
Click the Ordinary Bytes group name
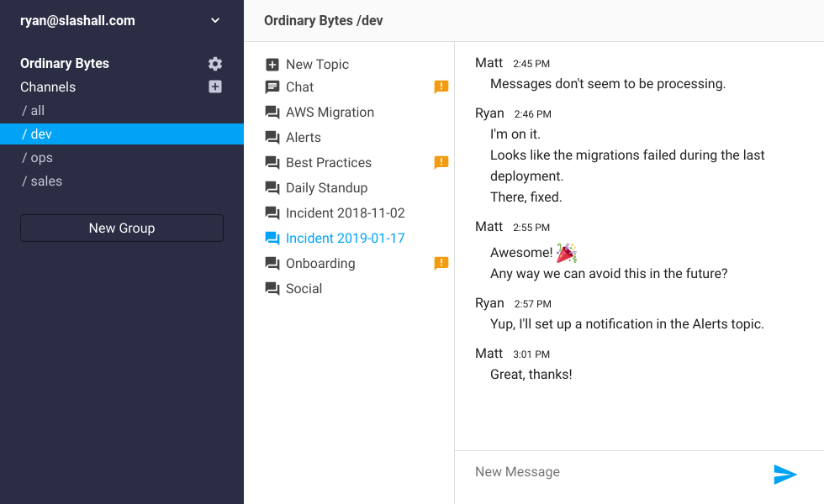pyautogui.click(x=65, y=64)
